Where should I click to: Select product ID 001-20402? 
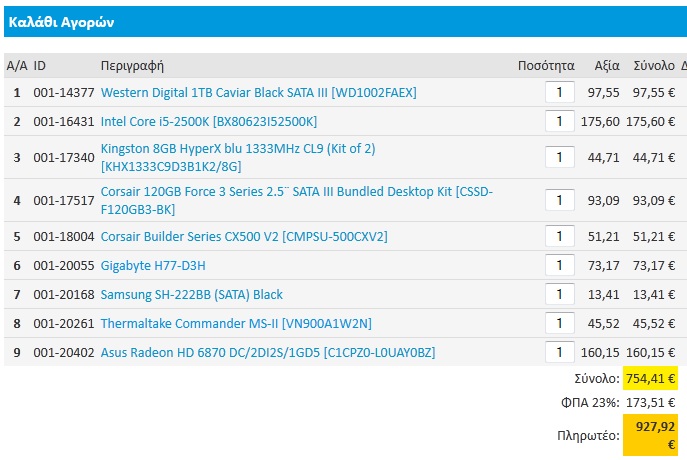[x=64, y=352]
